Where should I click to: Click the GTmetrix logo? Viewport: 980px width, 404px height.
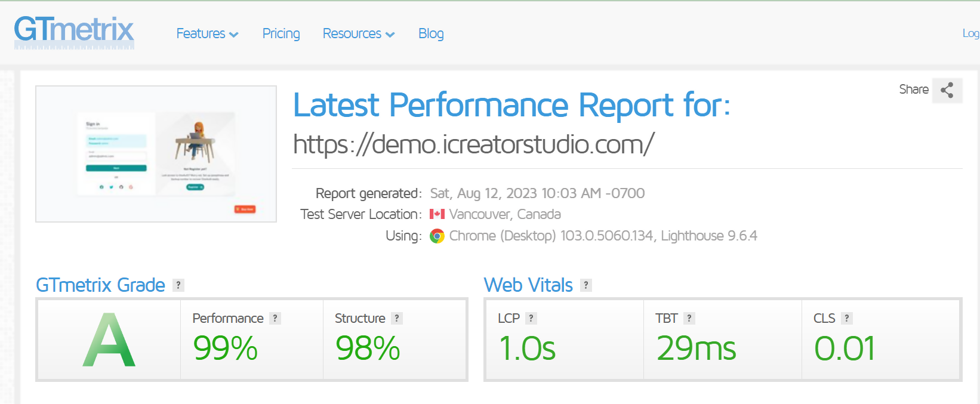[x=74, y=32]
